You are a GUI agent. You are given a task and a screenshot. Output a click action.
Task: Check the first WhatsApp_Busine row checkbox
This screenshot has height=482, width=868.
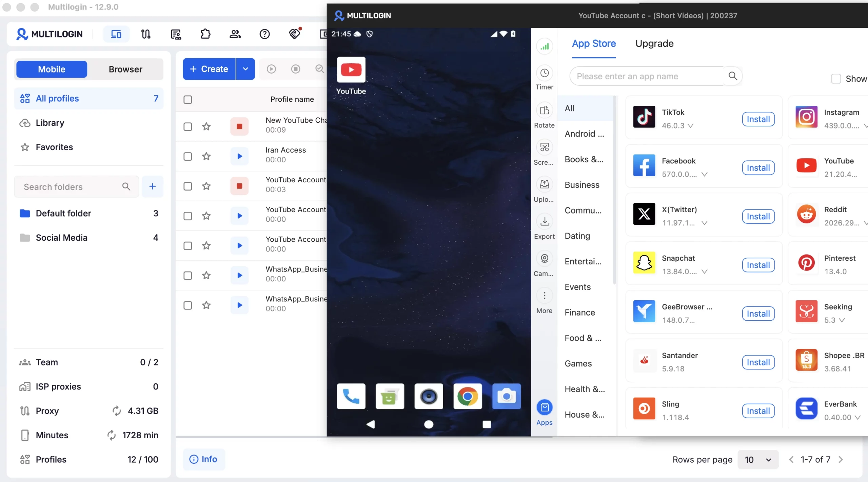[188, 275]
